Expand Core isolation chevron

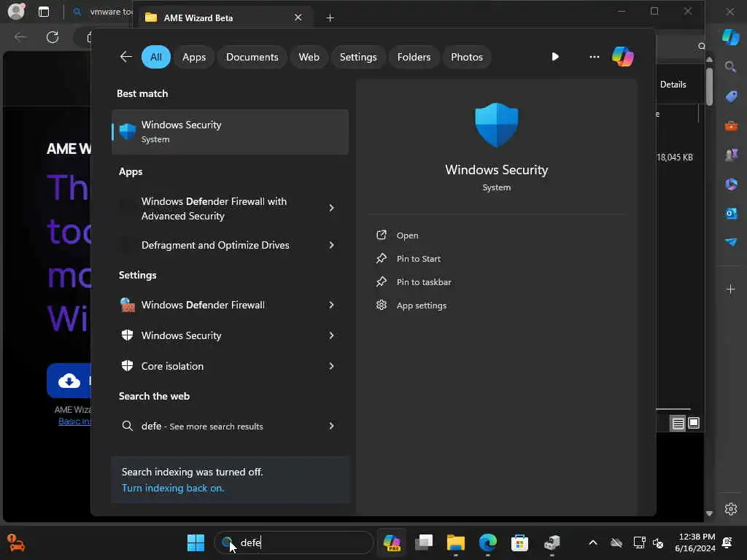coord(332,366)
